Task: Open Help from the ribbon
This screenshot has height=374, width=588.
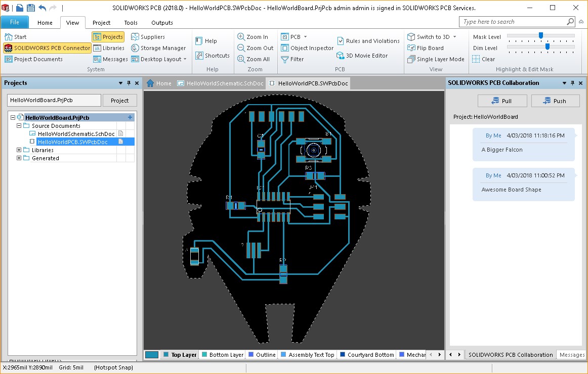Action: (206, 41)
